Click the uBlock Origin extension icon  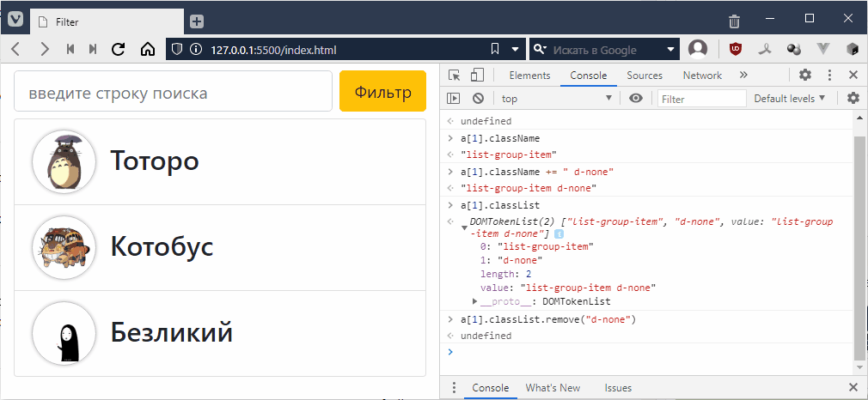tap(736, 50)
